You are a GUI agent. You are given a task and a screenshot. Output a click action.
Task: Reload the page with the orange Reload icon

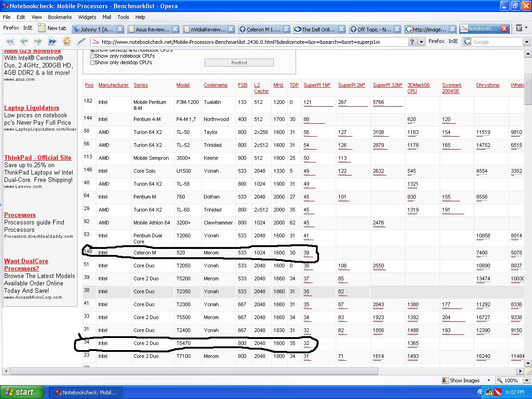(67, 42)
